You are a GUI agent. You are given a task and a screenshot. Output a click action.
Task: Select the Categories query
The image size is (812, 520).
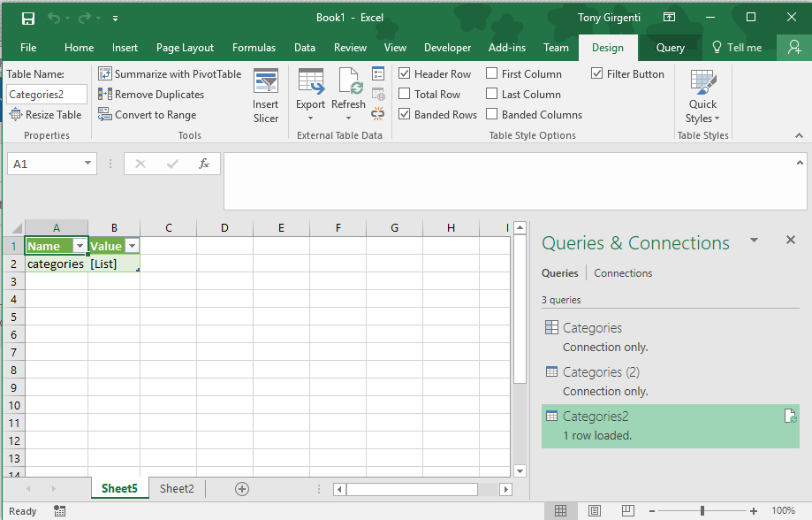tap(671, 337)
